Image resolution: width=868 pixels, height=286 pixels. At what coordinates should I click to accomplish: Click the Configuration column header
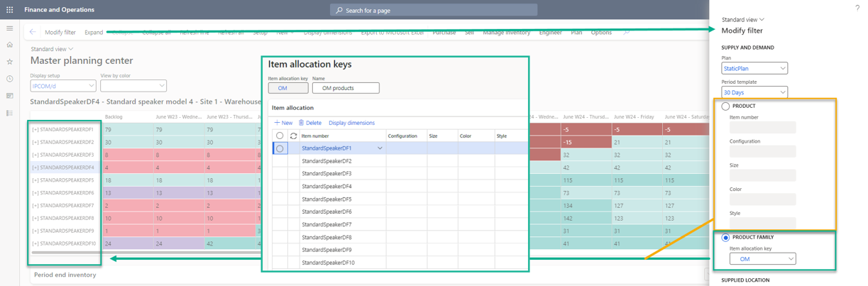click(x=402, y=136)
